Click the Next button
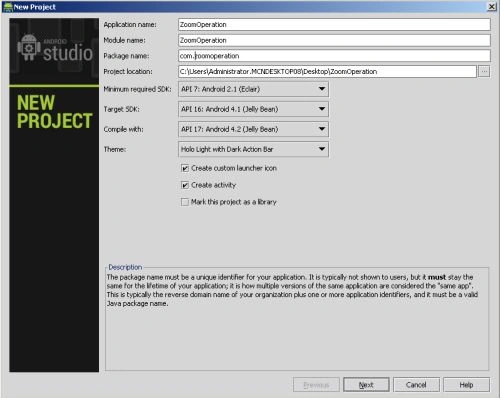 [x=366, y=385]
